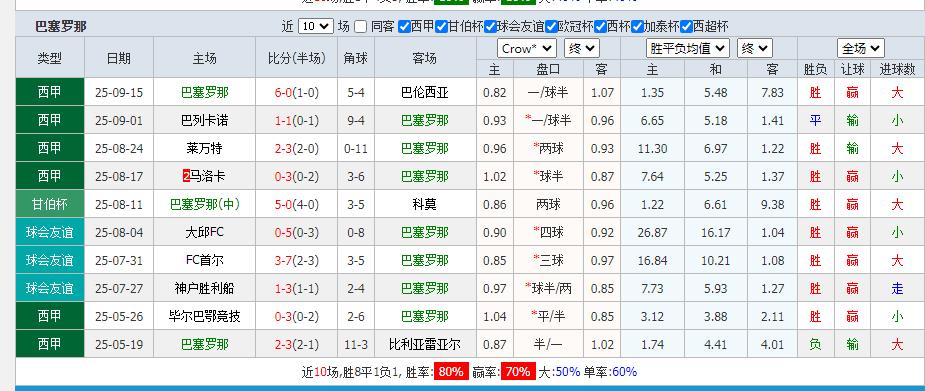Screen dimensions: 925x391
Task: Open FC首尔 team link
Action: 204,260
